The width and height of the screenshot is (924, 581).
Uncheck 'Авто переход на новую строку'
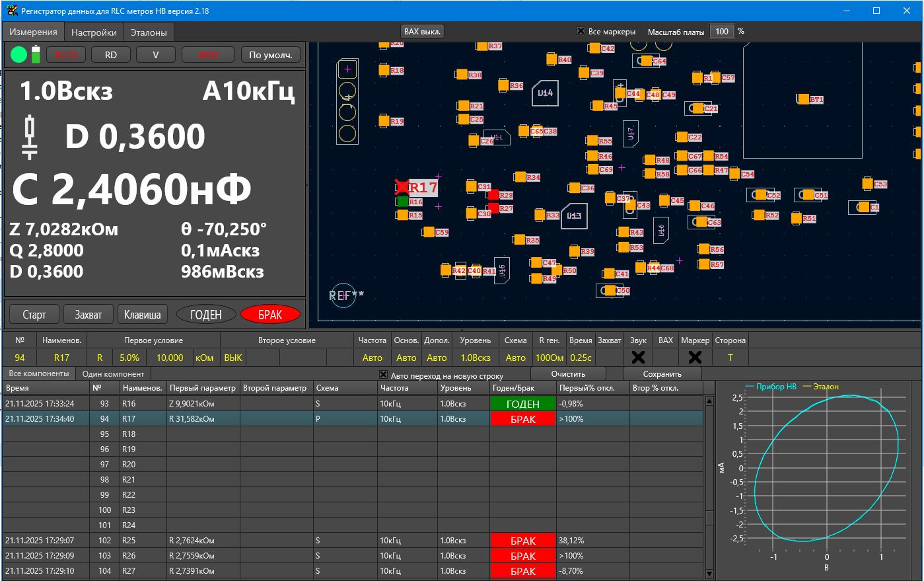coord(384,375)
